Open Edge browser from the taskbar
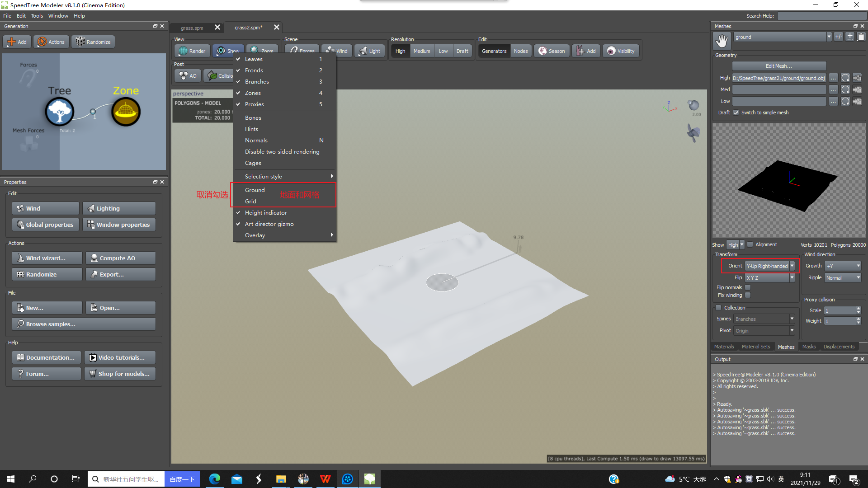Screen dimensions: 868x488 (x=215, y=479)
